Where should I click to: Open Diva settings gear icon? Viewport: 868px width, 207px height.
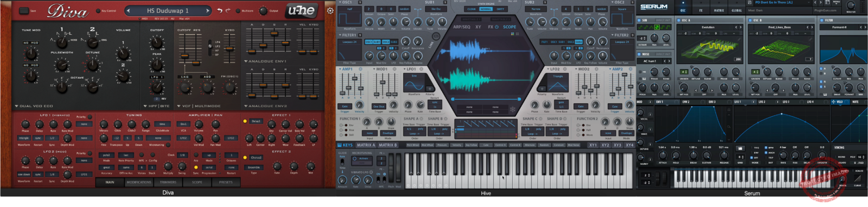tap(330, 10)
